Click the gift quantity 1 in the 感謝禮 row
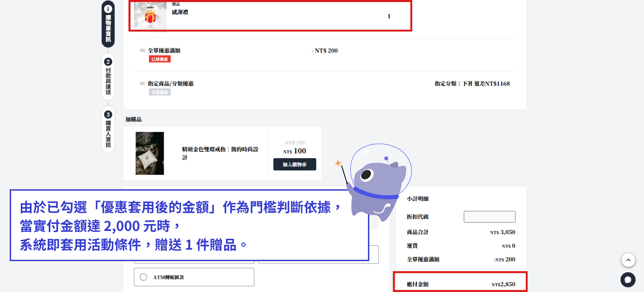The image size is (644, 292). 389,16
